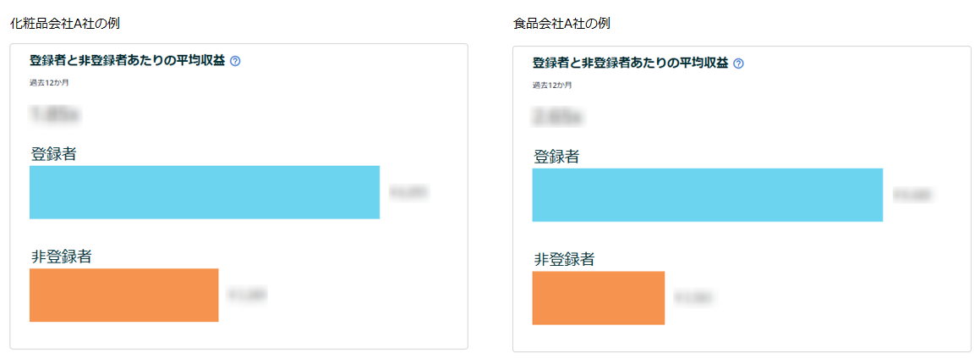980x359 pixels.
Task: Click the food card title 登録者と非登録者あたりの平均収益
Action: pos(631,64)
